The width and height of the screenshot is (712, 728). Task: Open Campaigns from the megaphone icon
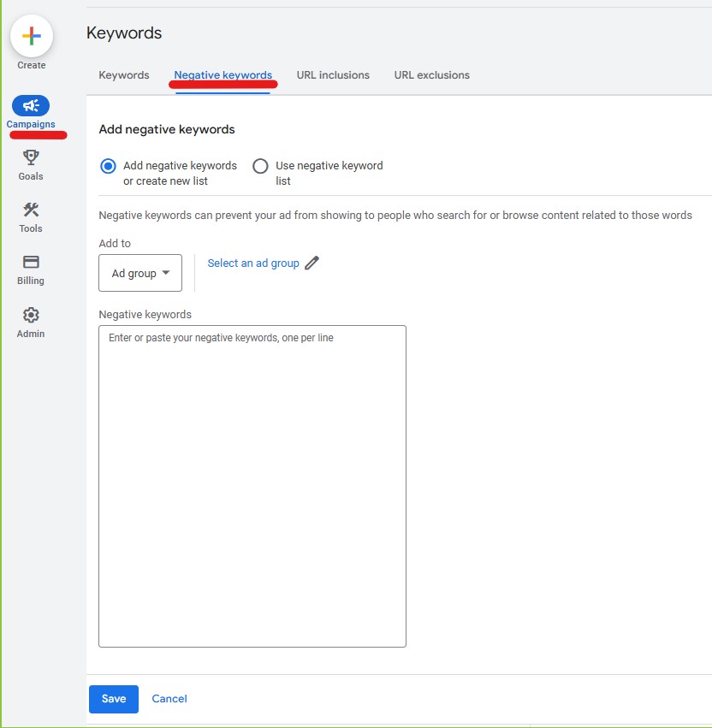[31, 106]
